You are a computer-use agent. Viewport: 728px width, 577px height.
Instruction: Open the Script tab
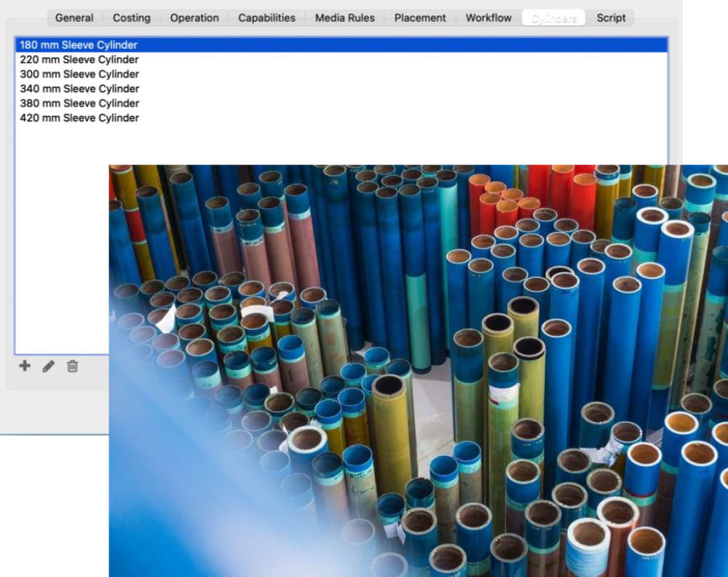(x=611, y=17)
